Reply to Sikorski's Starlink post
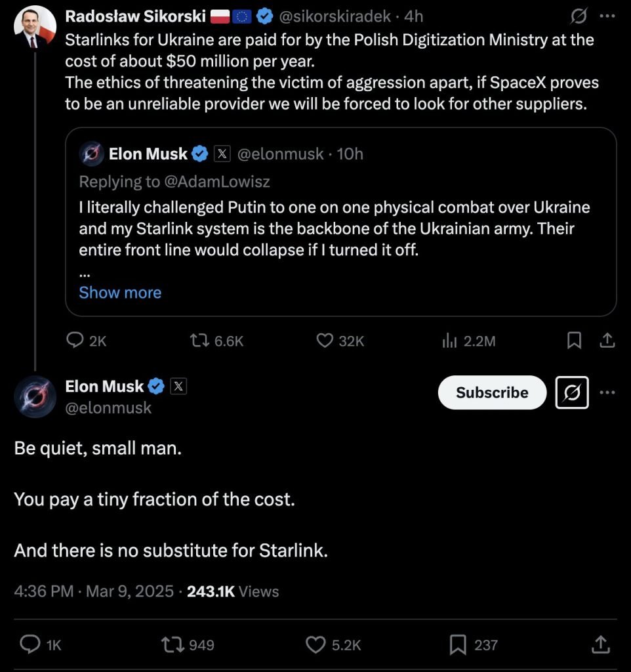 (74, 341)
